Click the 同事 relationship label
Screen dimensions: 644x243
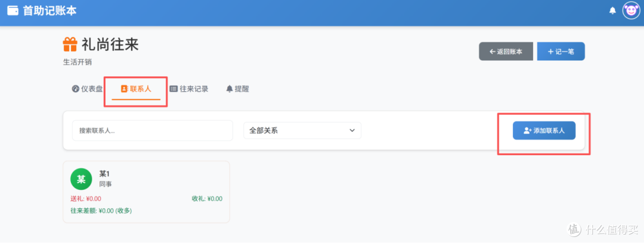(x=106, y=184)
